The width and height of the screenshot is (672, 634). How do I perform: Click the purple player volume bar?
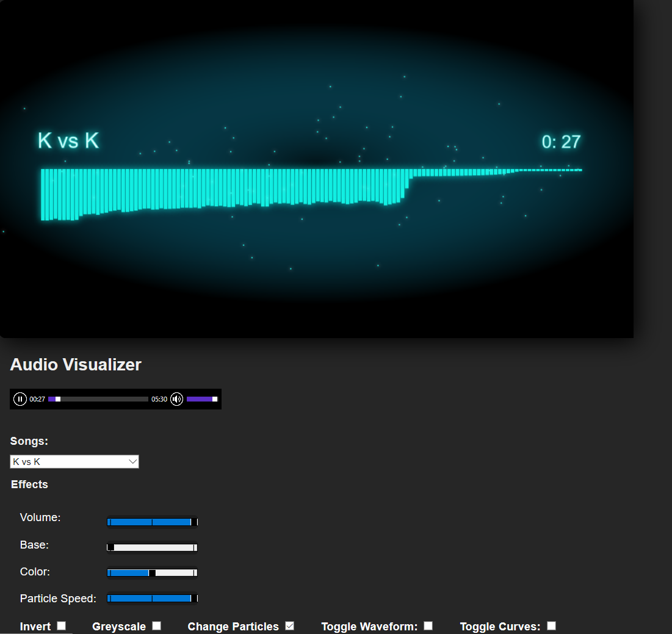click(201, 399)
